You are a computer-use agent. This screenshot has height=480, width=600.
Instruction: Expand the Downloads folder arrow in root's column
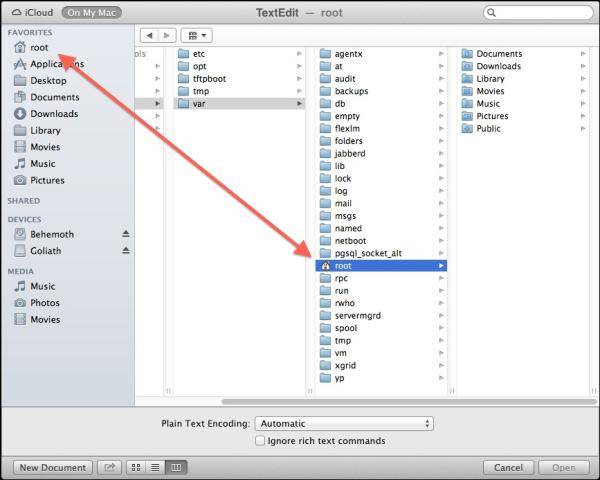coord(583,66)
